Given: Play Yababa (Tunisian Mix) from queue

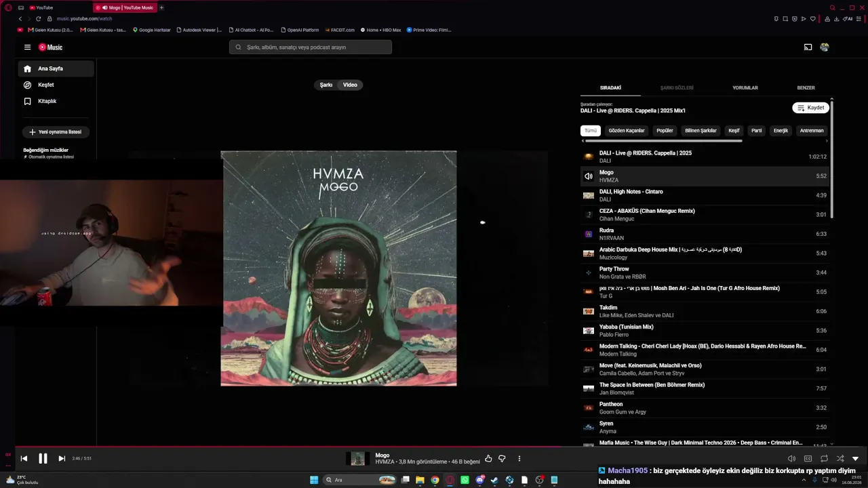Looking at the screenshot, I should click(705, 331).
